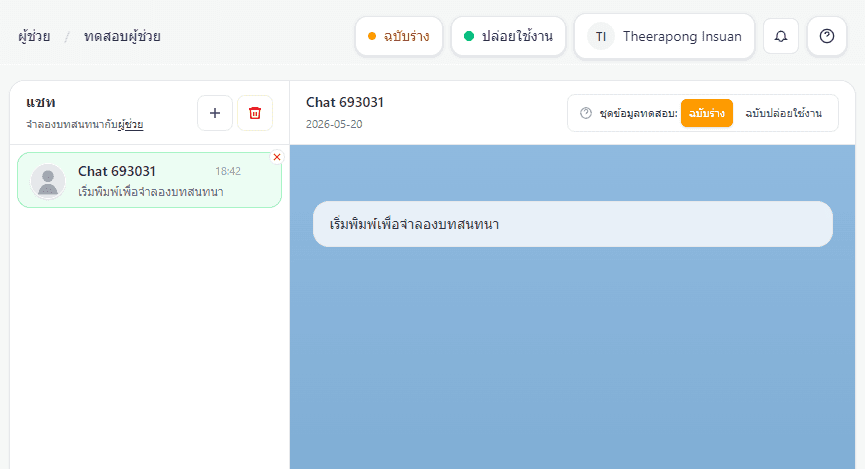The height and width of the screenshot is (469, 865).
Task: Click the ทดสอบผู้ช่วย breadcrumb
Action: coord(122,36)
